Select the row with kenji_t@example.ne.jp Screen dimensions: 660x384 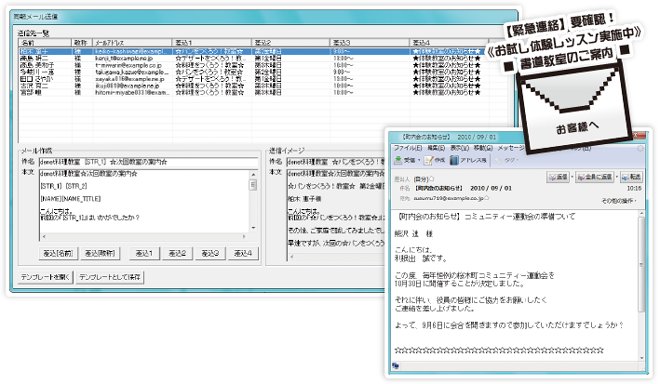(264, 58)
